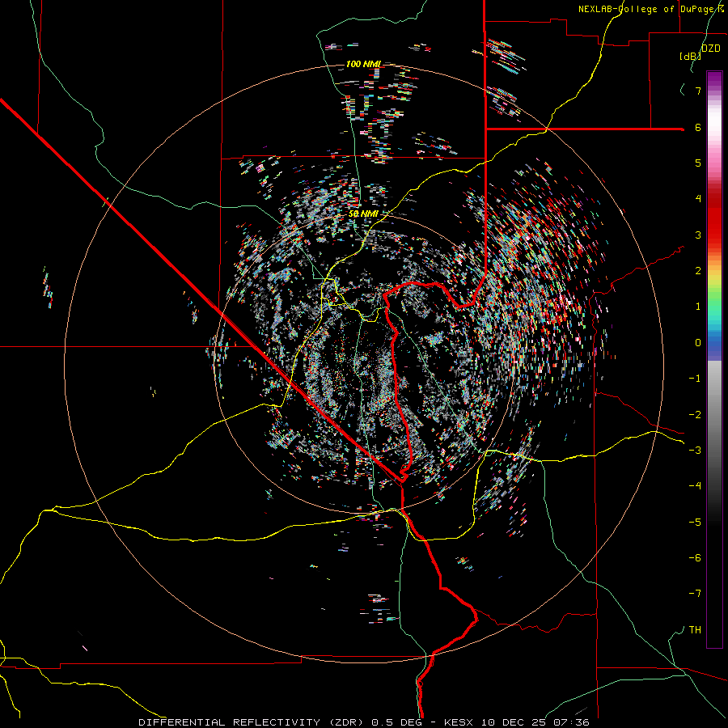Select the -5 value on color scale
The width and height of the screenshot is (728, 728).
pyautogui.click(x=695, y=523)
